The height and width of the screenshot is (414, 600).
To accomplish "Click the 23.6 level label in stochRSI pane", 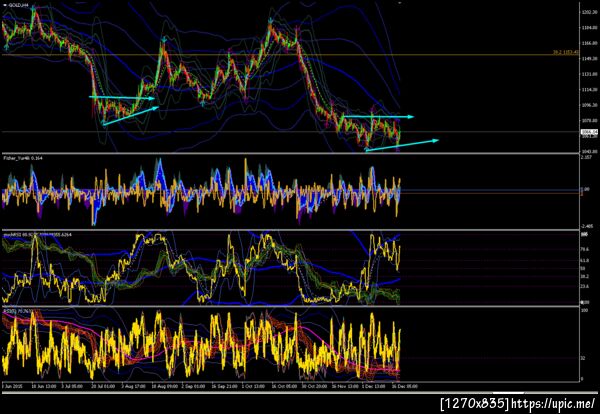I will pos(585,285).
